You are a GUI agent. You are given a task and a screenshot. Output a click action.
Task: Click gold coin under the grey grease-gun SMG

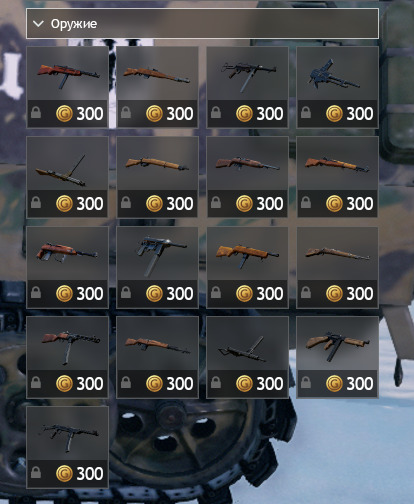click(x=154, y=293)
